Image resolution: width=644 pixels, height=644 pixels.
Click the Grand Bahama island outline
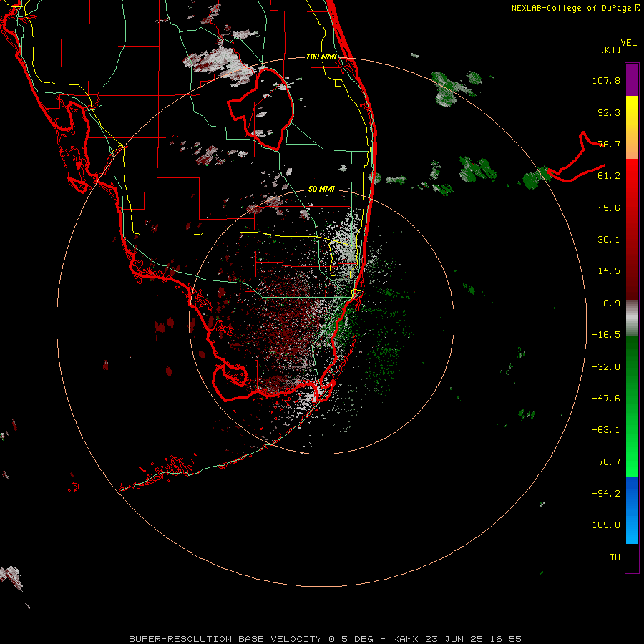pos(576,157)
